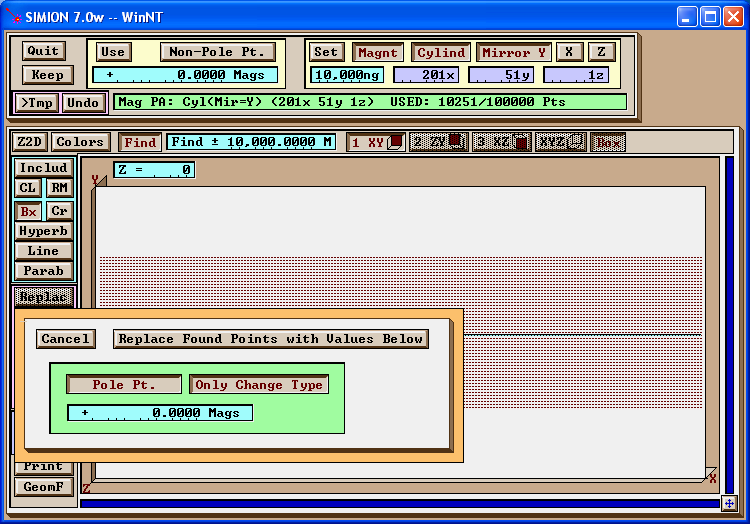
Task: Click the Print button
Action: point(44,468)
